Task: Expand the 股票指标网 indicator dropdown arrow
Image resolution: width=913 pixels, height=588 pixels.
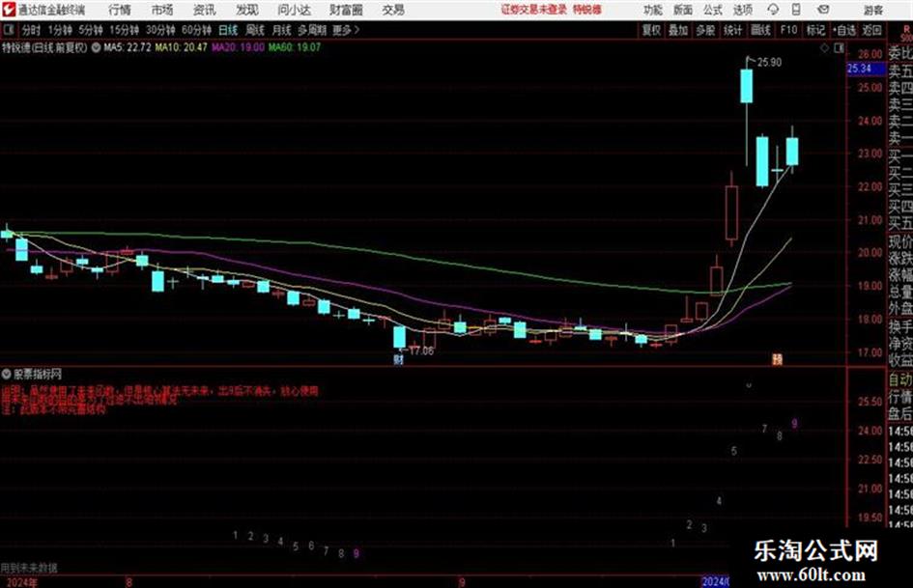Action: pos(7,374)
